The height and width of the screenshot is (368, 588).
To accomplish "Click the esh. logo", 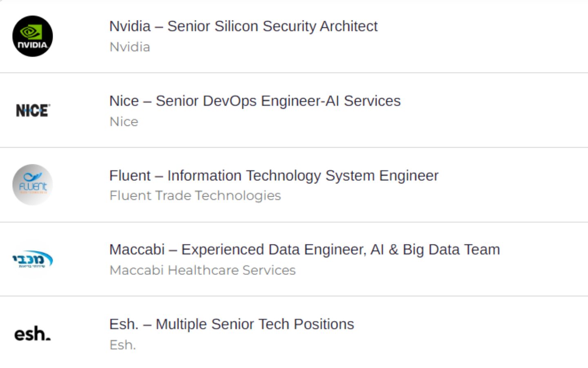I will click(x=33, y=334).
